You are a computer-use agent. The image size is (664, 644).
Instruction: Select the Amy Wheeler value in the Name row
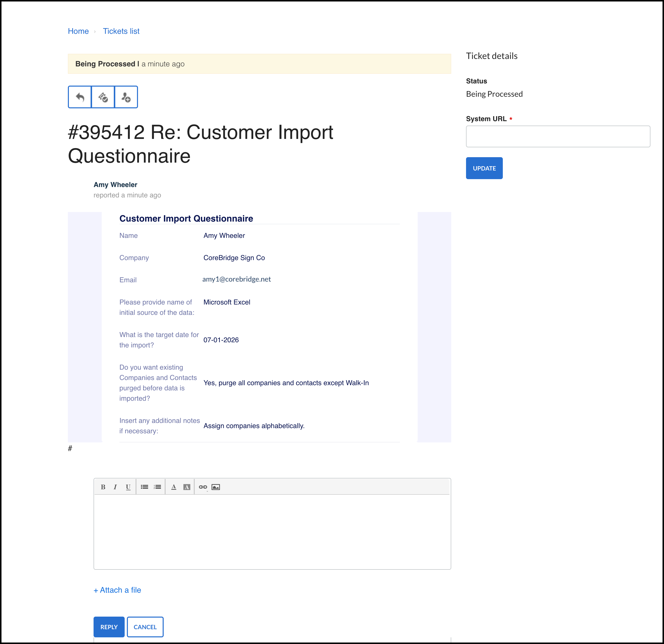224,236
